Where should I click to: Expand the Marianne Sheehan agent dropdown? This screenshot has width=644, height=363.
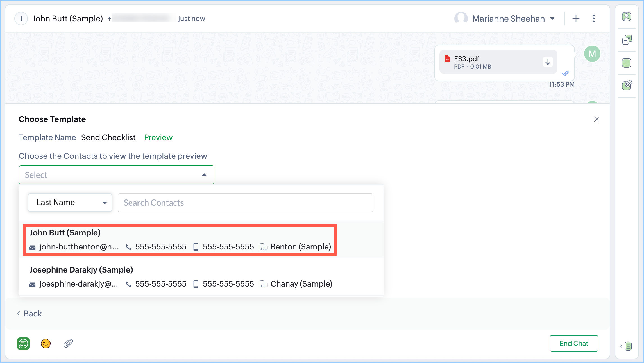point(552,19)
